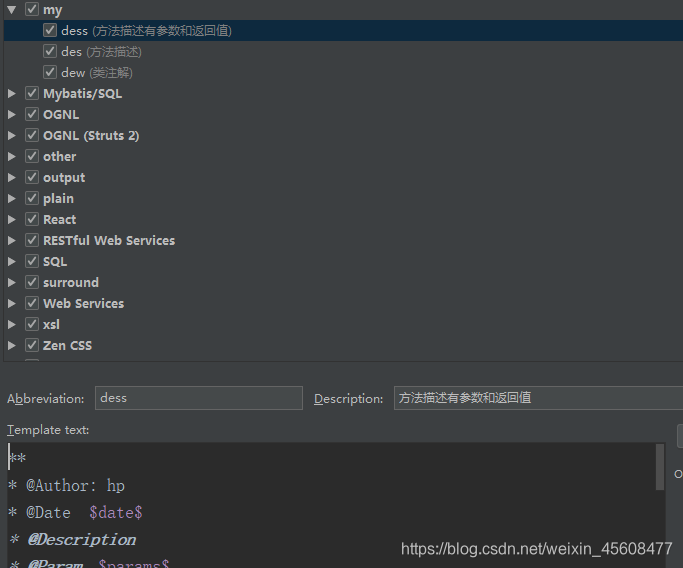Expand the output group
Screen dimensions: 683x568
click(x=12, y=177)
